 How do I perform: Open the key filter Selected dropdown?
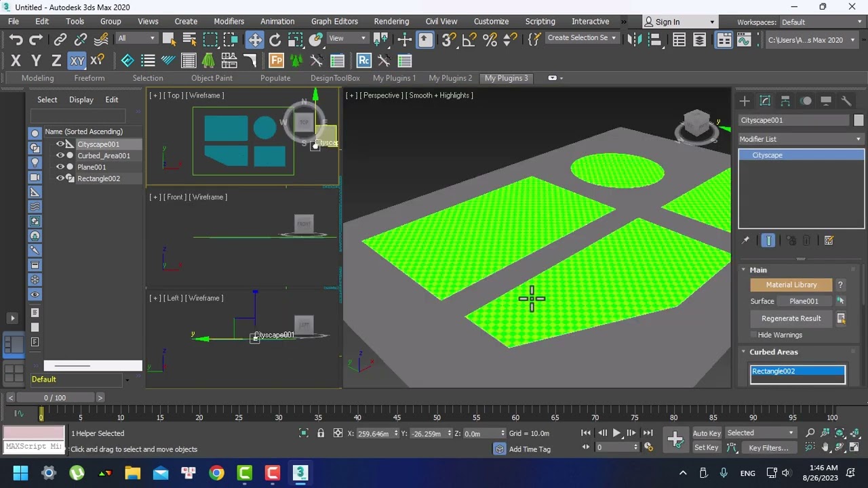point(761,433)
